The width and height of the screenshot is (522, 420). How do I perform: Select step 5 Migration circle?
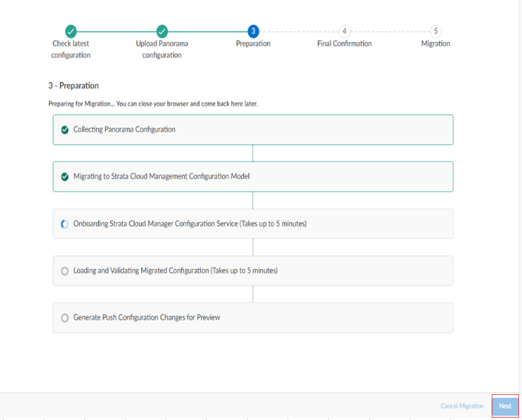click(435, 31)
